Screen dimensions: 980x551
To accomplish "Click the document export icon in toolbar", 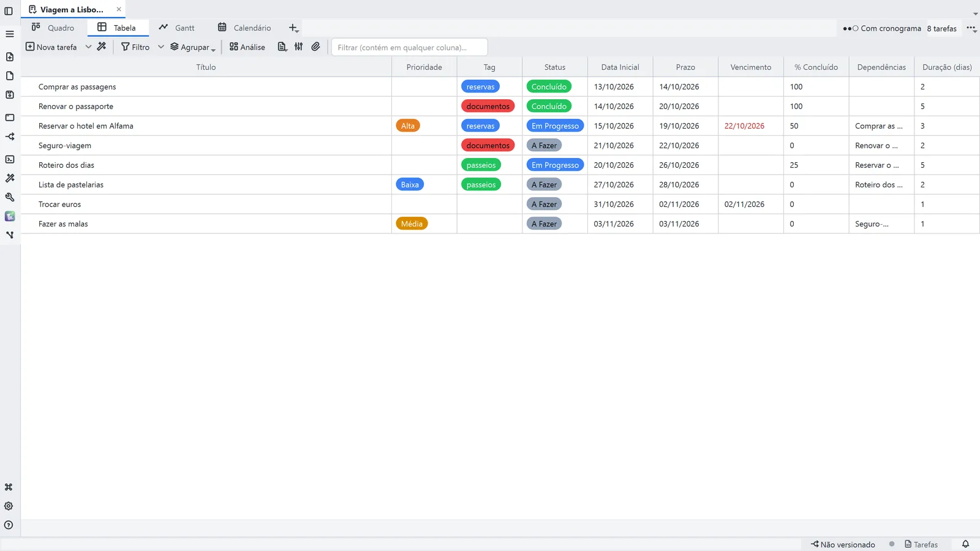I will pos(282,47).
